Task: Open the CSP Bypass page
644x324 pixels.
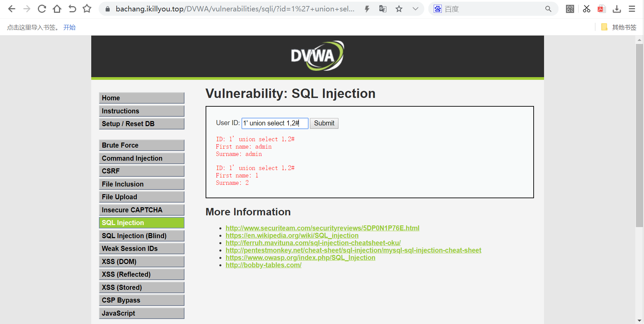Action: (x=142, y=300)
